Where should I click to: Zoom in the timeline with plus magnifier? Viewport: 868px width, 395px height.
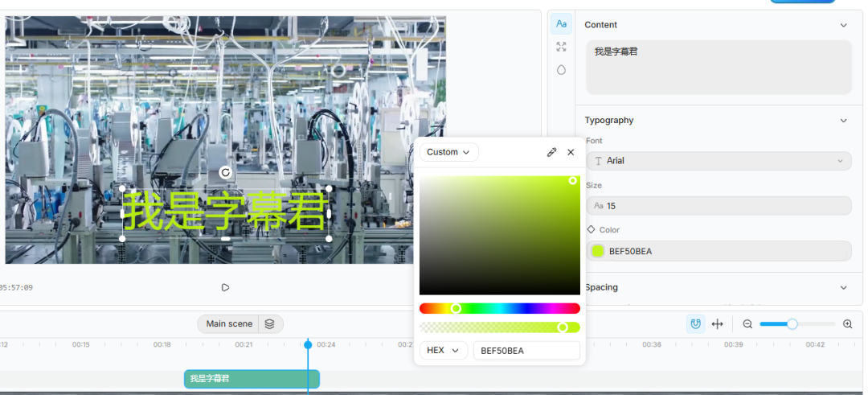pyautogui.click(x=848, y=324)
